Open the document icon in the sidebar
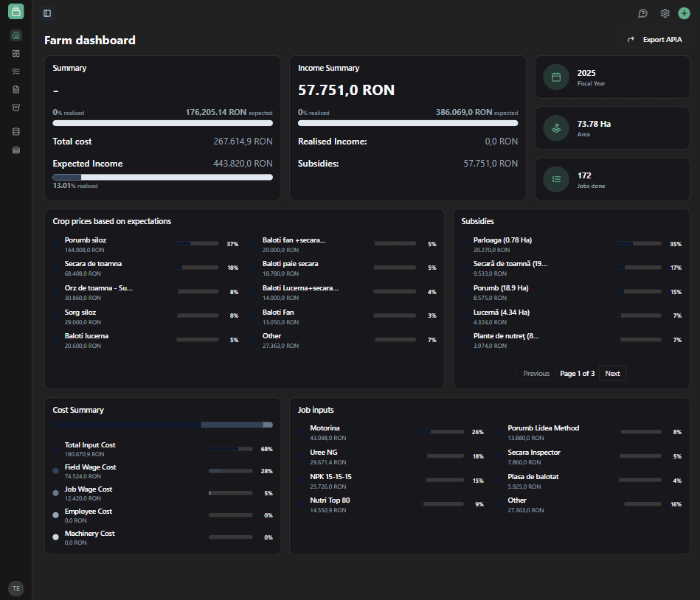700x600 pixels. (x=16, y=89)
